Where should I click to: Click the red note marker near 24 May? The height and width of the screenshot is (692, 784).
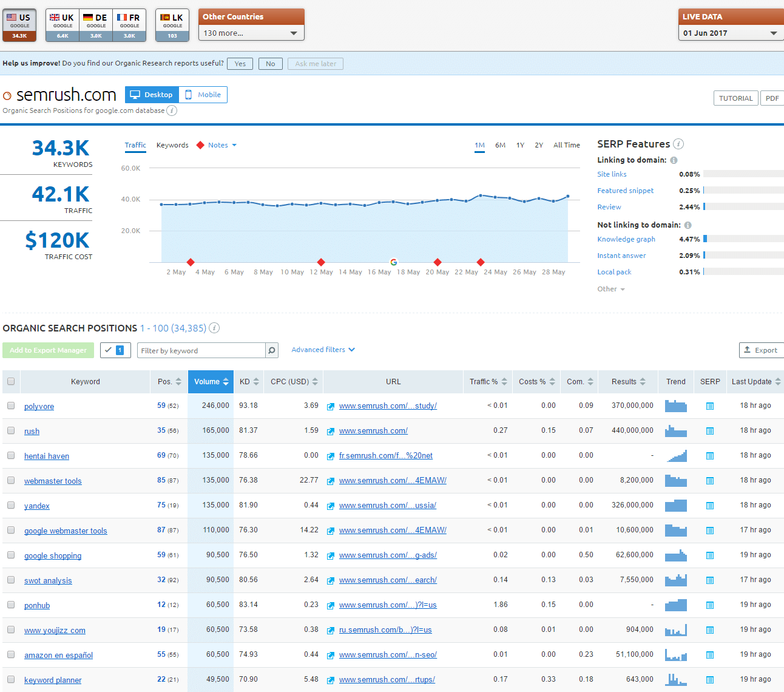[481, 262]
